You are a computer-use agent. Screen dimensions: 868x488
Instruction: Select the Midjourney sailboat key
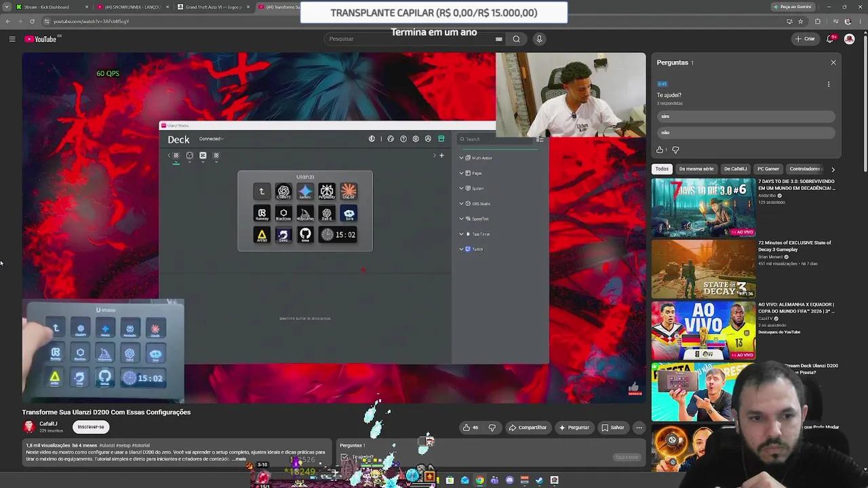tap(305, 213)
